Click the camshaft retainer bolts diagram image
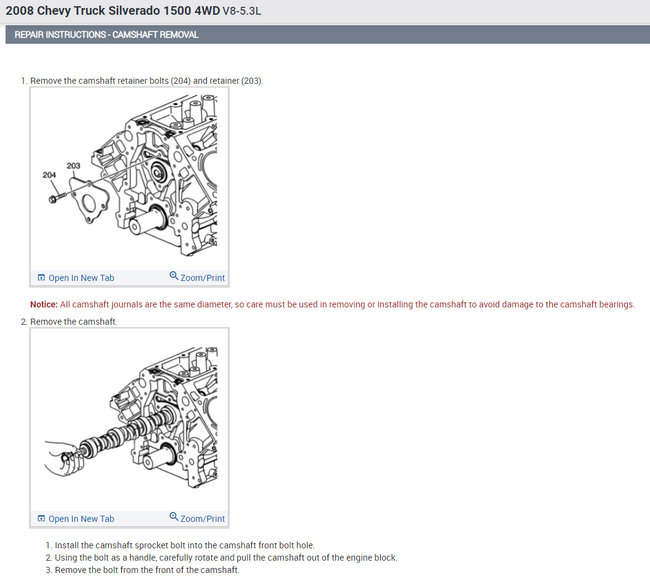 (129, 177)
